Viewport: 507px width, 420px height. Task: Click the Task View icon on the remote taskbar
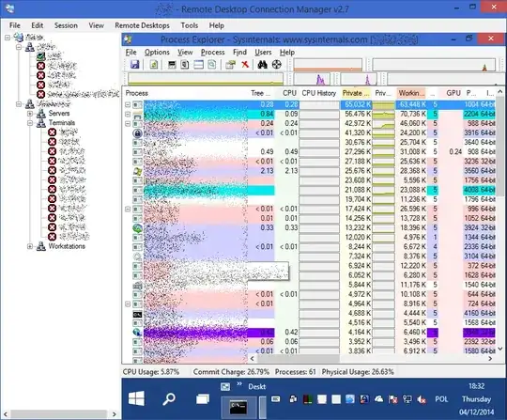click(x=203, y=399)
